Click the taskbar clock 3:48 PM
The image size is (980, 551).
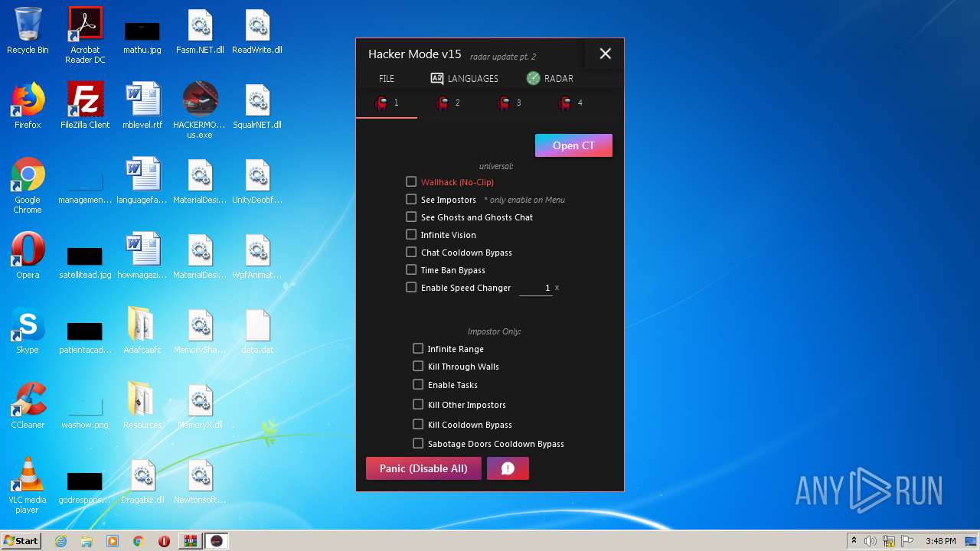(940, 541)
